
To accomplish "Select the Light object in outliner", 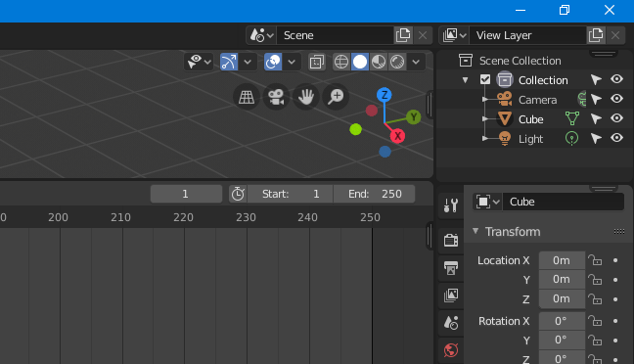I will pyautogui.click(x=530, y=139).
